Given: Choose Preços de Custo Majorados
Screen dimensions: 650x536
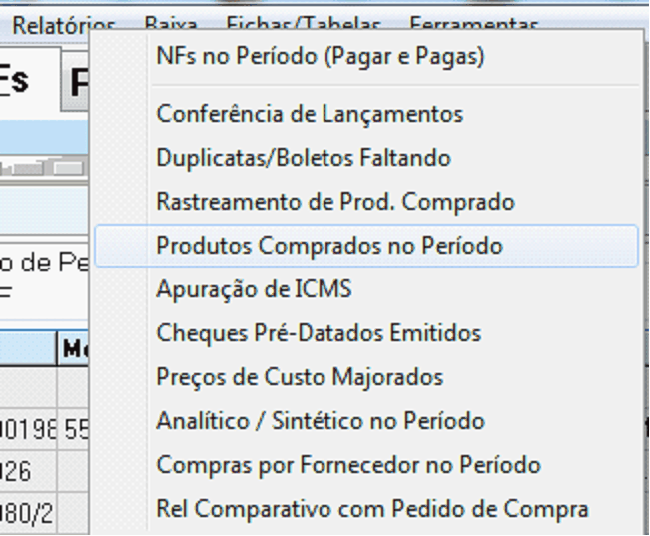Looking at the screenshot, I should point(299,378).
